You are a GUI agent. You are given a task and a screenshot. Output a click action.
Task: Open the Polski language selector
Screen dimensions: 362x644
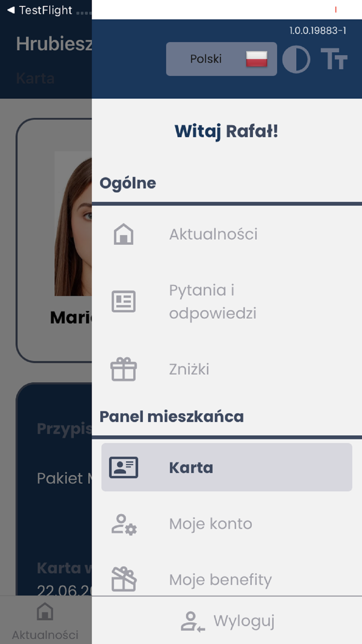(221, 58)
